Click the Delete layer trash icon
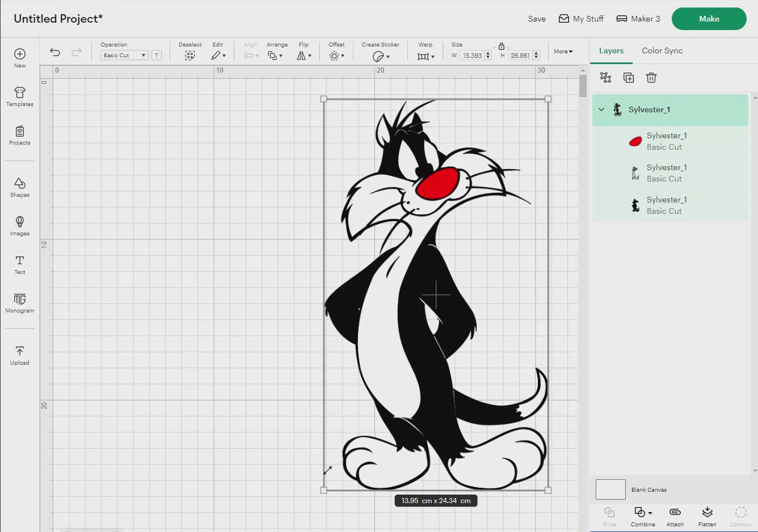 pos(651,78)
